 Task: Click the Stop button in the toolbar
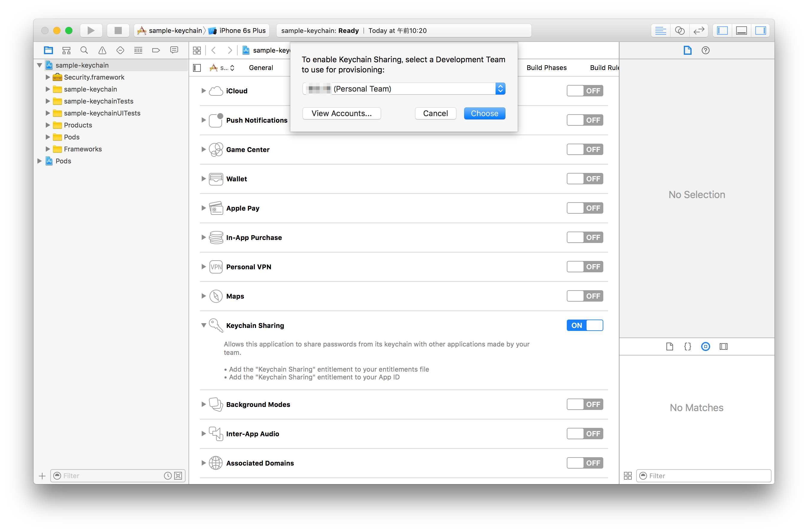tap(118, 30)
